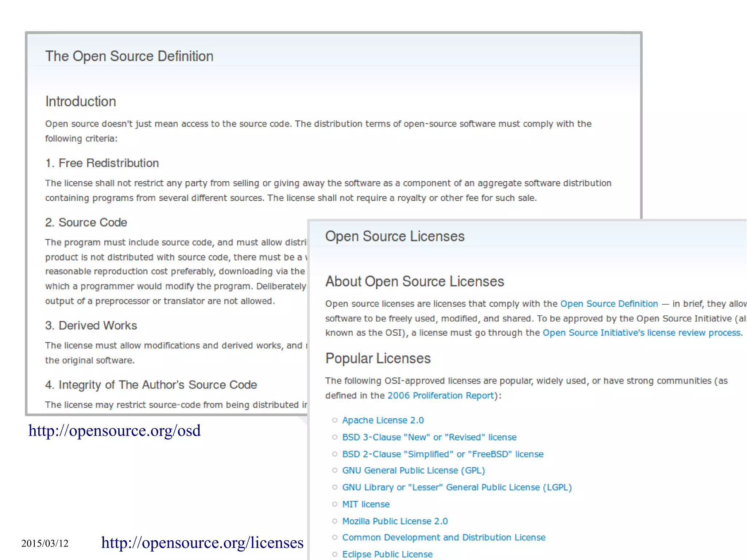Screen dimensions: 747x560
Task: Click the date text "2015/03/12"
Action: tap(45, 544)
